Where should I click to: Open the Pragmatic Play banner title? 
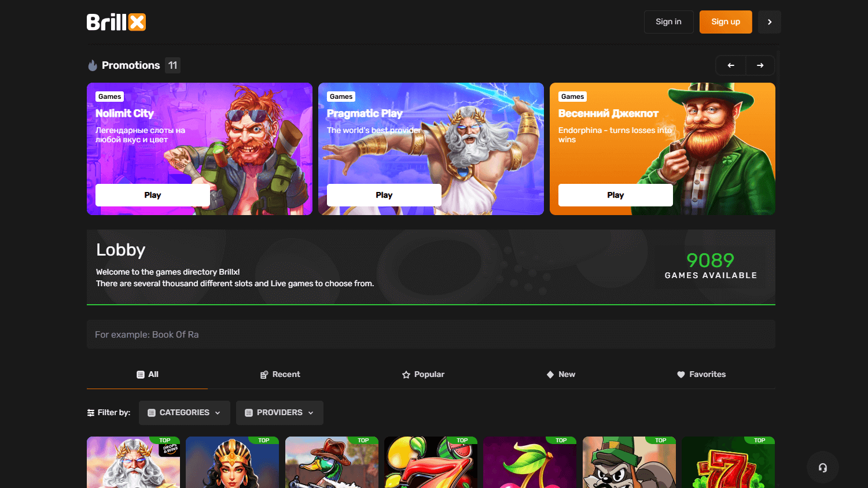click(365, 113)
